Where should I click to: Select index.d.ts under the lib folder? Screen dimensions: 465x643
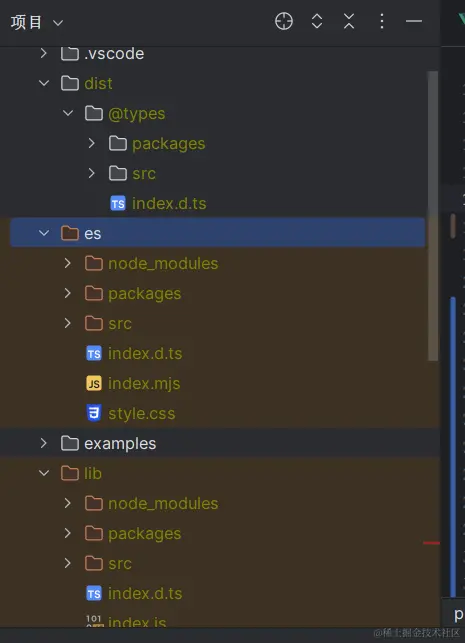tap(145, 593)
